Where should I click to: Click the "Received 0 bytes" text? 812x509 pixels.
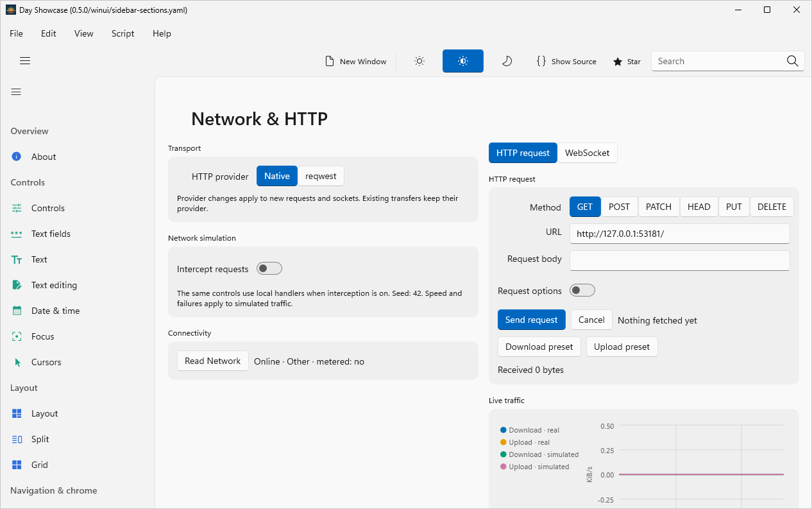[531, 370]
